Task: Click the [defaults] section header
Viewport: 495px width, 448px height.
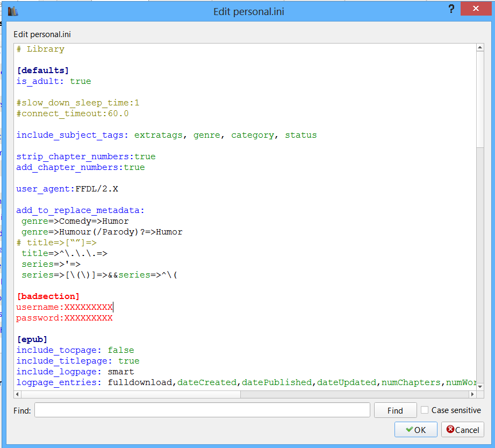Action: [x=42, y=70]
